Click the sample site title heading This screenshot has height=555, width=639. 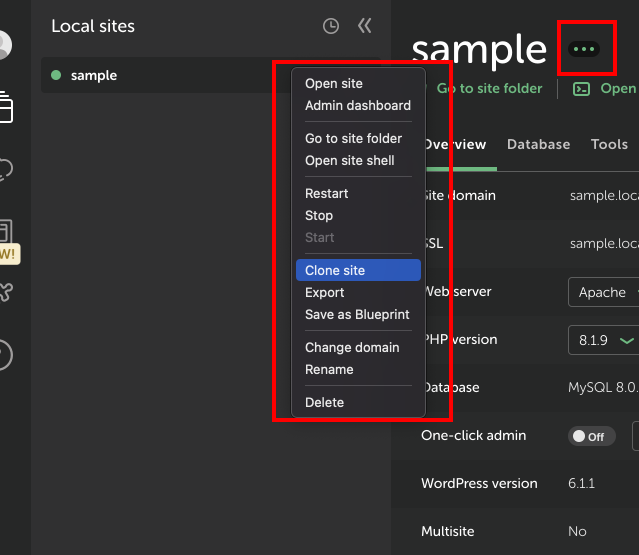[479, 50]
